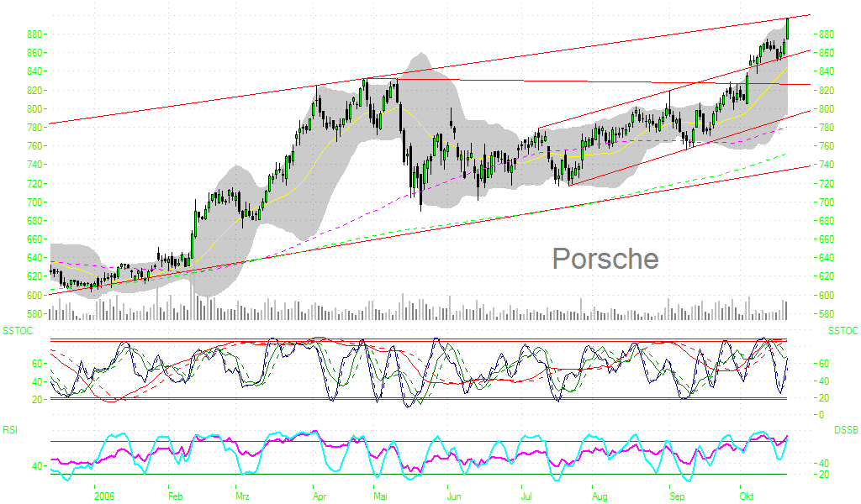Click the Jul month label
The height and width of the screenshot is (504, 861).
pos(526,496)
